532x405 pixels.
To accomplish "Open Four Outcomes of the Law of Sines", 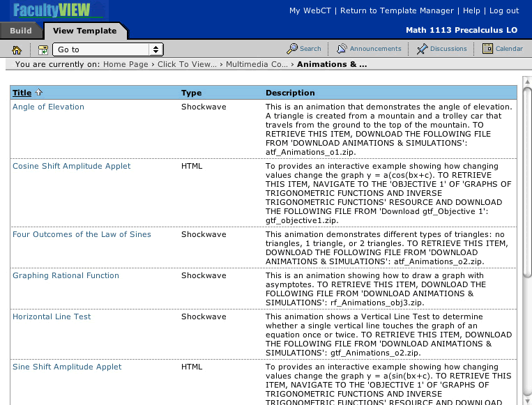I will pyautogui.click(x=82, y=234).
